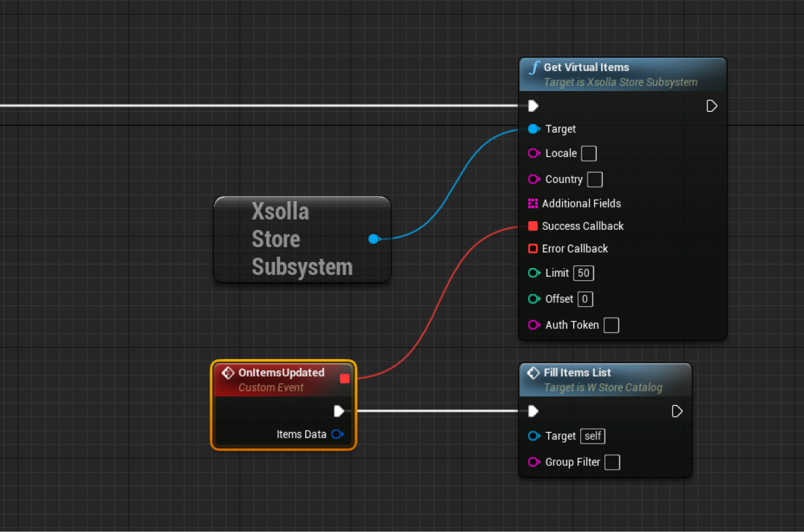Select the Xsolla Store Subsystem node
The image size is (804, 532).
pyautogui.click(x=301, y=239)
